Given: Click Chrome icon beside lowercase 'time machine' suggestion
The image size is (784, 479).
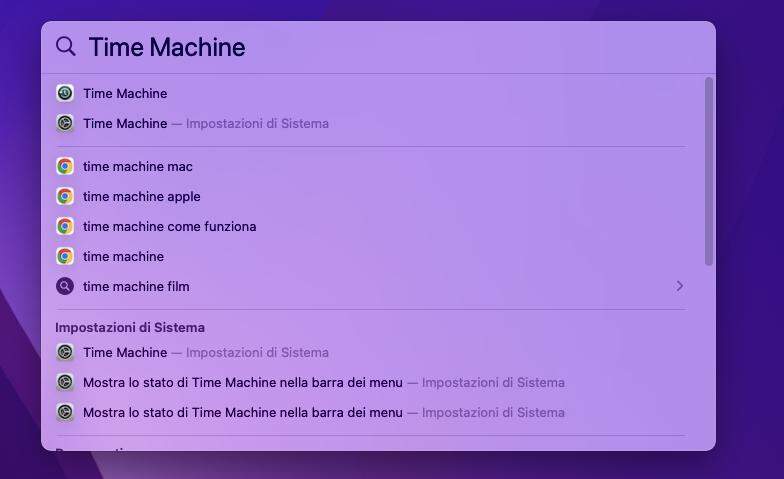Looking at the screenshot, I should (65, 256).
